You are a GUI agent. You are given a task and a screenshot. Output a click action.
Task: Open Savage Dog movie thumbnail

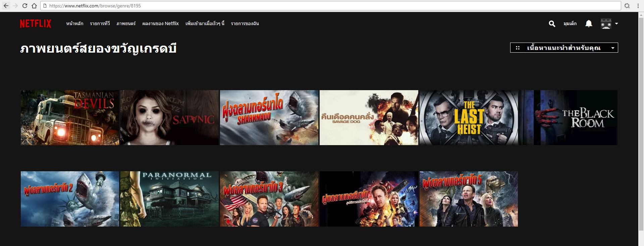(x=369, y=118)
